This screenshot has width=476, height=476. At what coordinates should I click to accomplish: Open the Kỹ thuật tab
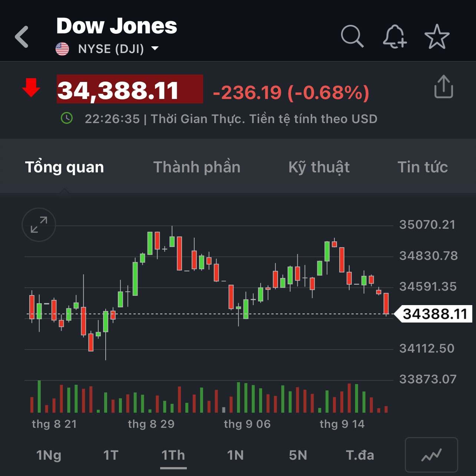pos(319,167)
